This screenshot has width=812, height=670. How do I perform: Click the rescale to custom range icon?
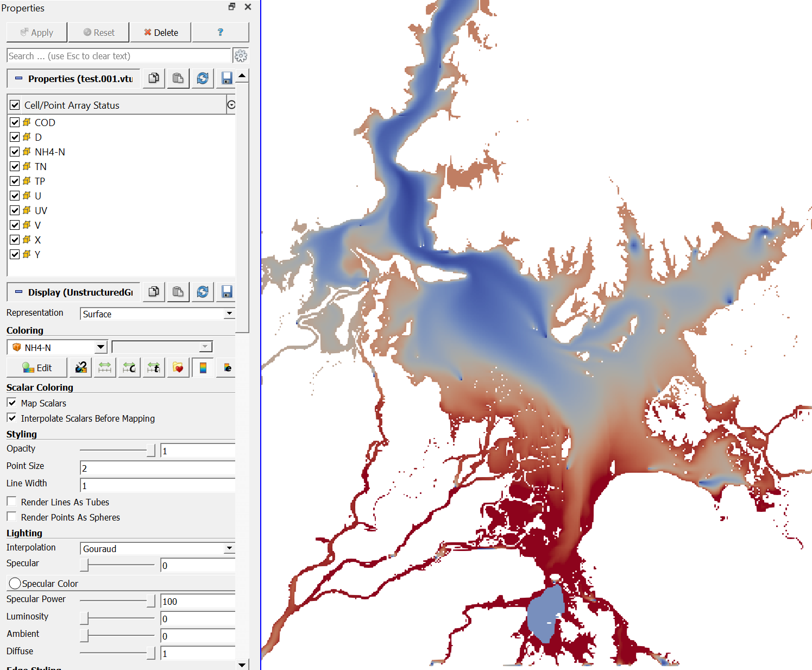point(129,368)
